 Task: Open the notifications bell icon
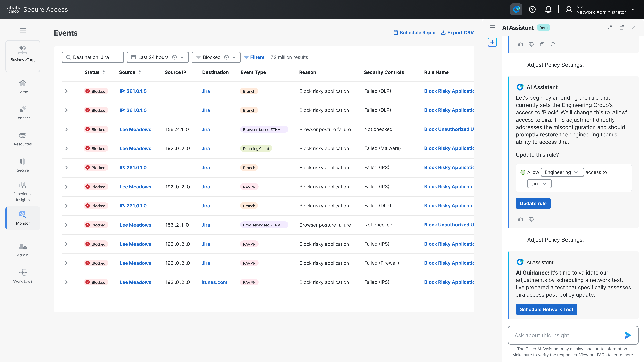point(548,10)
